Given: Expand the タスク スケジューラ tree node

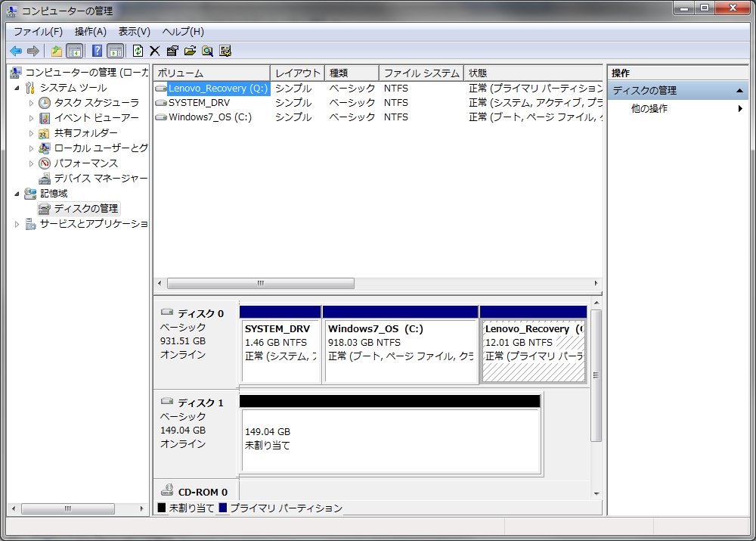Looking at the screenshot, I should (31, 103).
